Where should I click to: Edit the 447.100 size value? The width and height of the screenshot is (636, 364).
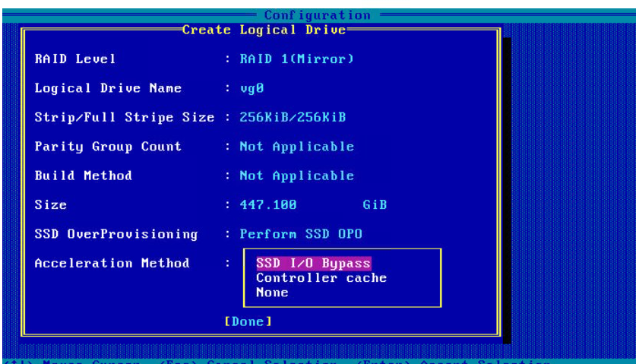point(268,205)
